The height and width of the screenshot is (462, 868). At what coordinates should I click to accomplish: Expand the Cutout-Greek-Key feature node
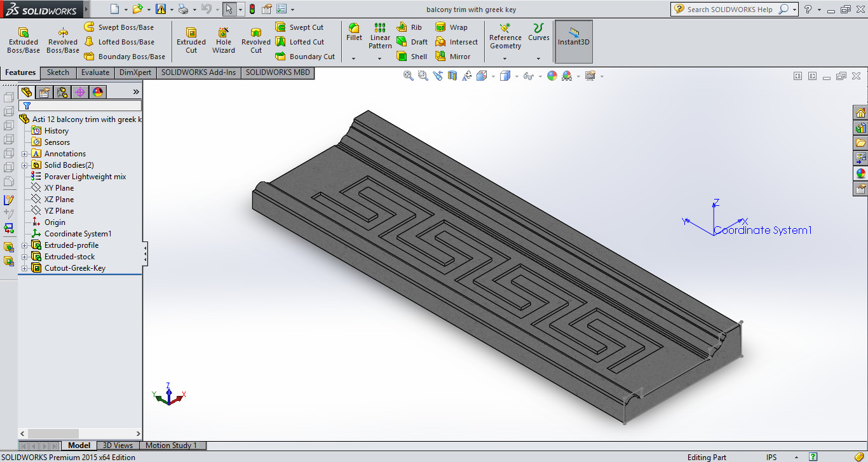[24, 268]
